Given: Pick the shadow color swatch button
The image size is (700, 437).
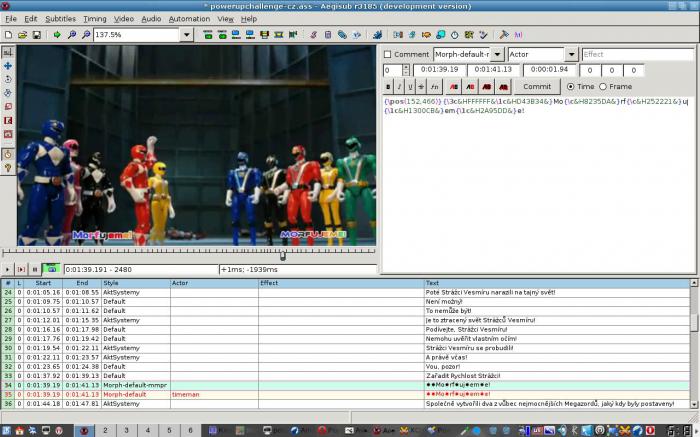Looking at the screenshot, I should click(x=504, y=87).
